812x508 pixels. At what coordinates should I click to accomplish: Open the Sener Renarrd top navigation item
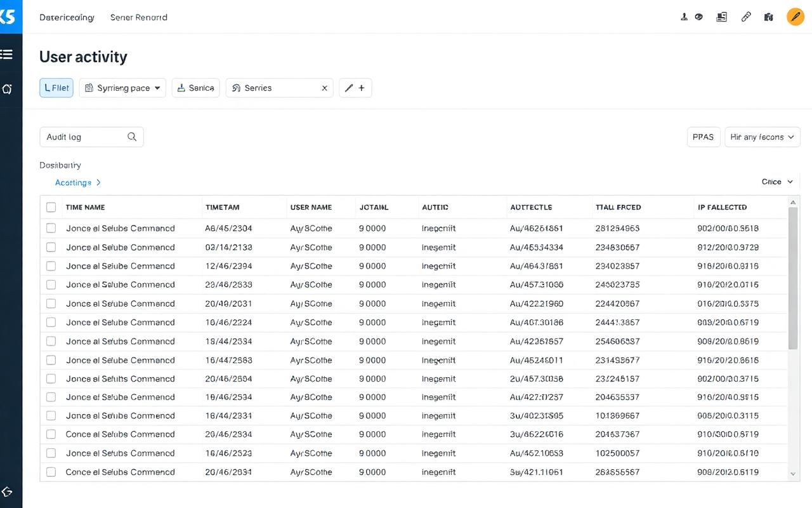pyautogui.click(x=139, y=17)
